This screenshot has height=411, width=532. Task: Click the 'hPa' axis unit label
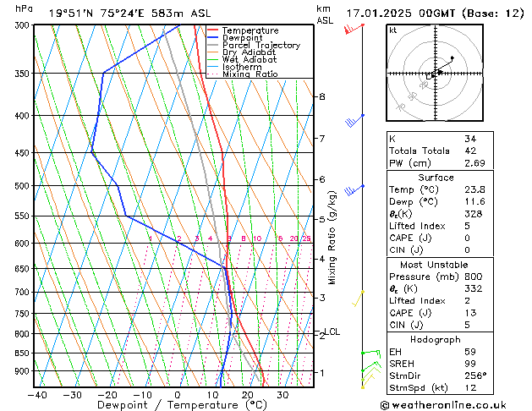(x=24, y=8)
